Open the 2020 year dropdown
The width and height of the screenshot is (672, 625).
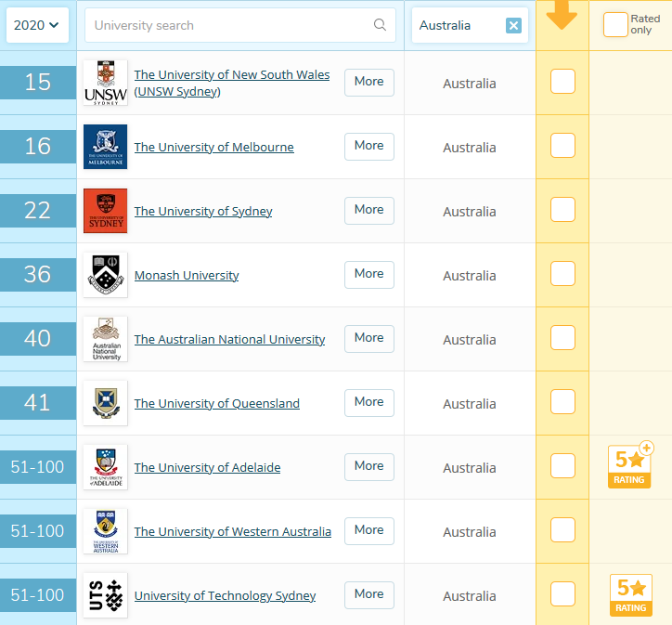pos(37,25)
